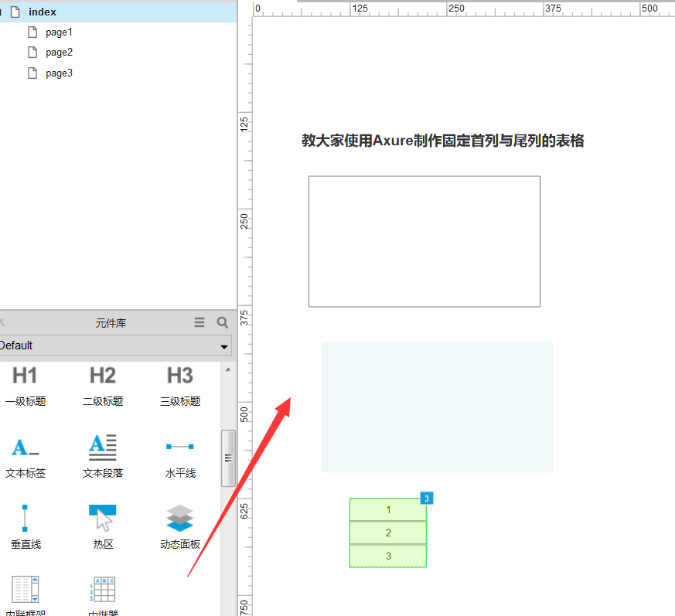Pick the repeater (中继器) widget icon

click(x=103, y=589)
